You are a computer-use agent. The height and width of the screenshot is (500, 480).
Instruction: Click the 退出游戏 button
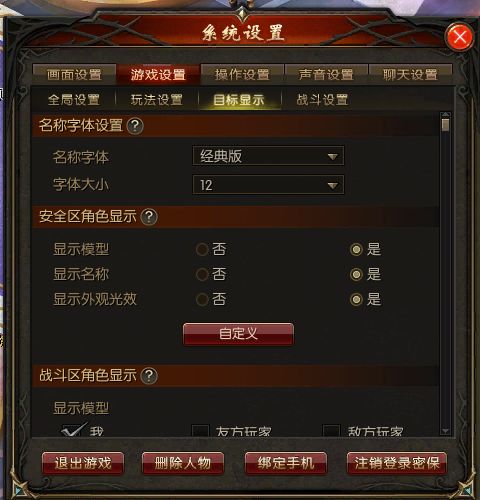[x=83, y=463]
